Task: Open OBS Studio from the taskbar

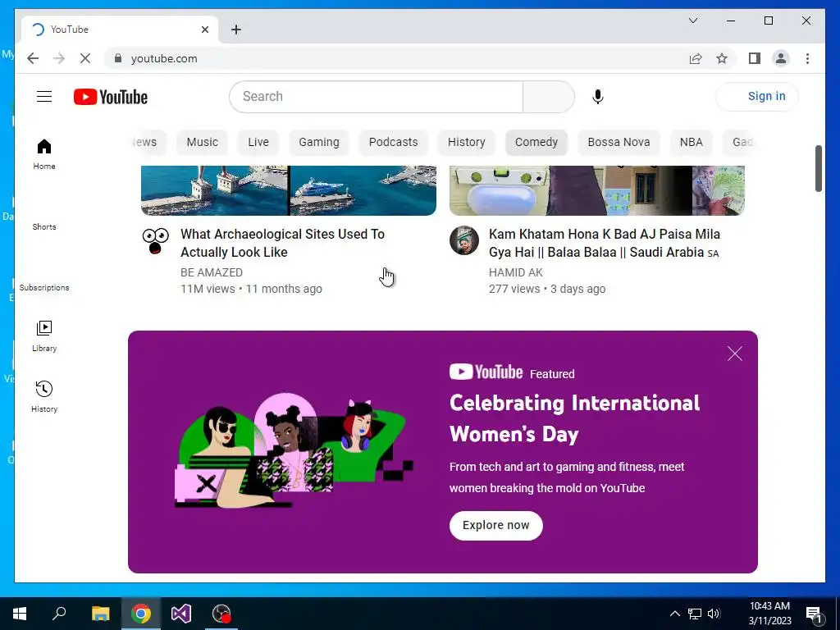Action: [x=221, y=614]
